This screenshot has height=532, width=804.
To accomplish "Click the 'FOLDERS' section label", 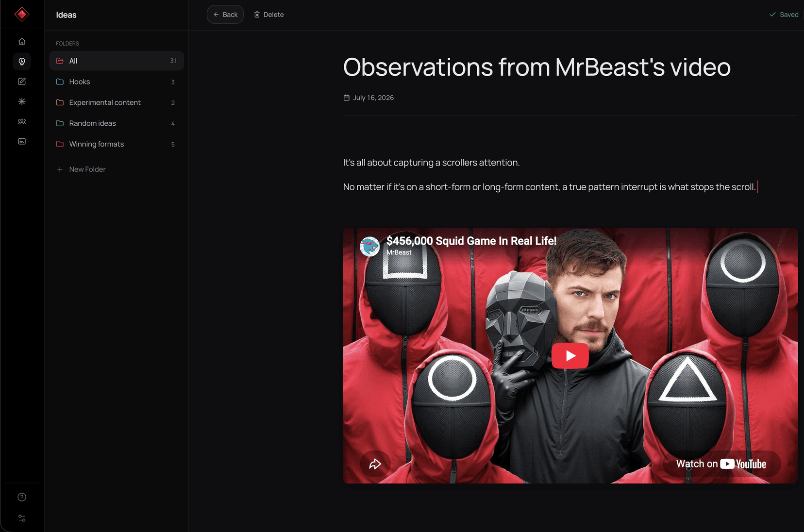I will 67,44.
